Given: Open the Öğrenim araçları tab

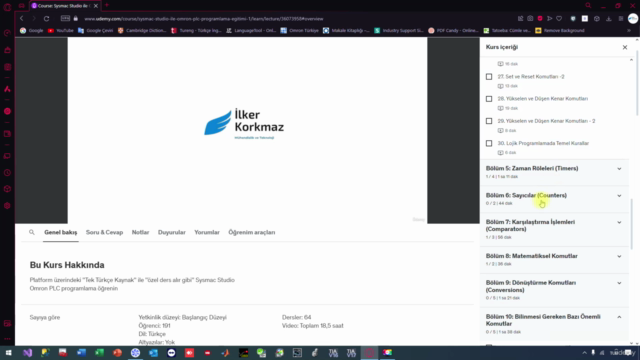Looking at the screenshot, I should point(251,232).
